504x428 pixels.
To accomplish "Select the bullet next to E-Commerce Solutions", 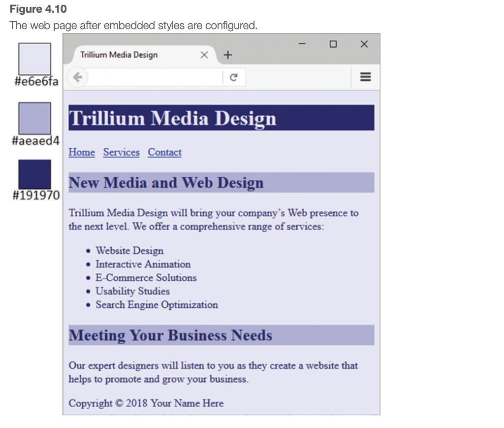I will point(89,278).
